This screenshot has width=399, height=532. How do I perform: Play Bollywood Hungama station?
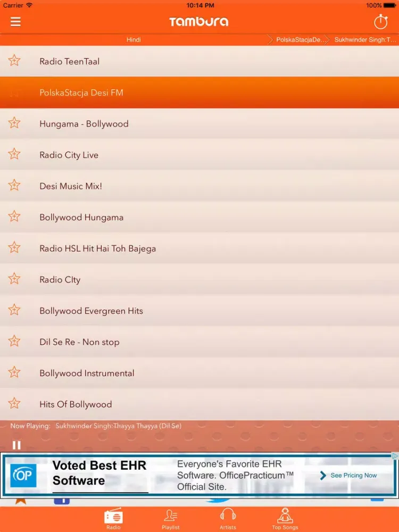point(199,217)
